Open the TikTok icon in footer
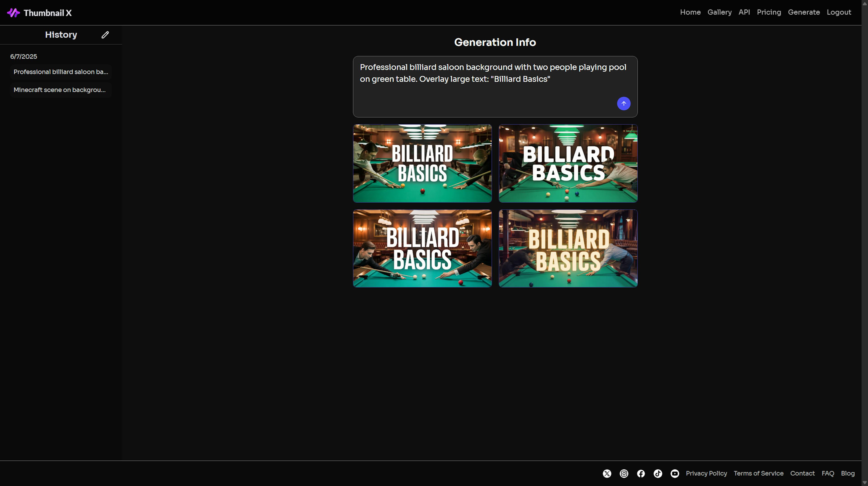868x486 pixels. [x=657, y=474]
